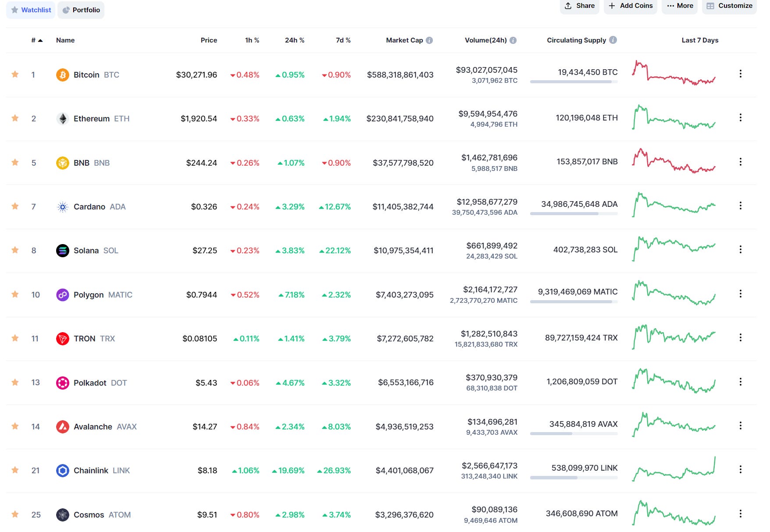Toggle the TRON watchlist star
The height and width of the screenshot is (532, 770).
(x=15, y=338)
